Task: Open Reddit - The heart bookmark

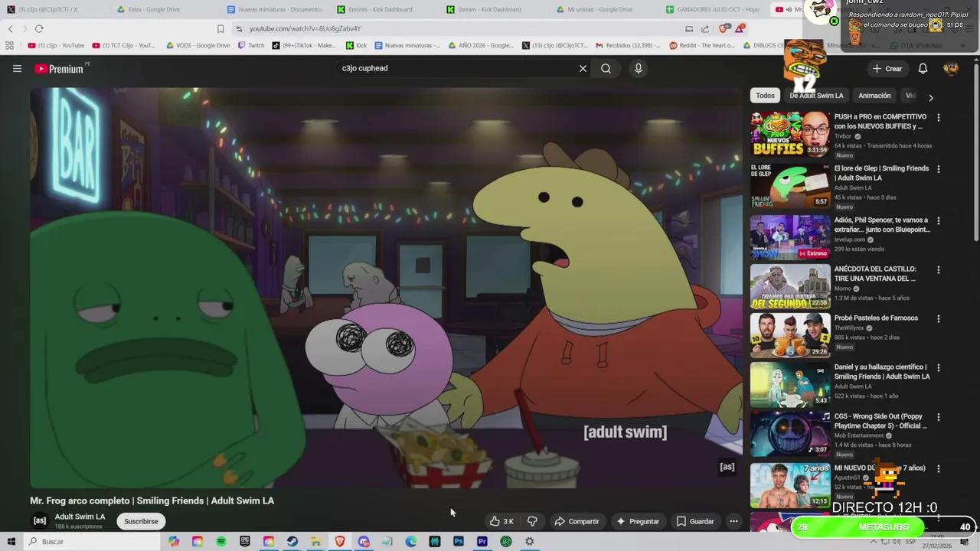Action: pos(702,45)
